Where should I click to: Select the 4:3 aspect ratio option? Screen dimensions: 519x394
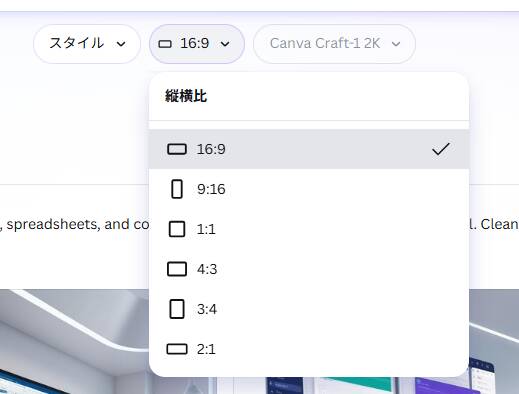(x=309, y=269)
